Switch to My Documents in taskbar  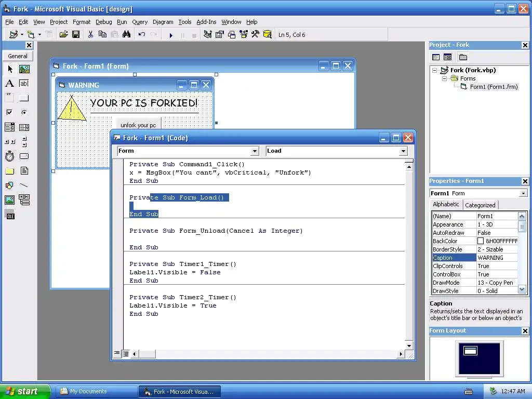point(96,391)
